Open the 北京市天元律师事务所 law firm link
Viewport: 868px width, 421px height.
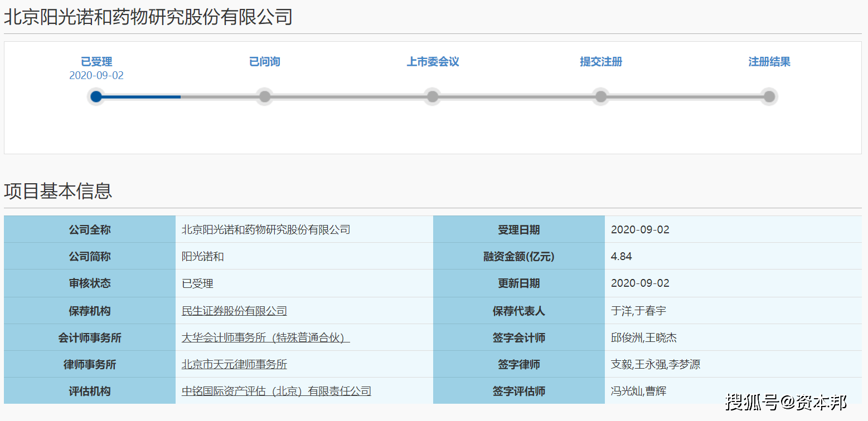coord(234,364)
